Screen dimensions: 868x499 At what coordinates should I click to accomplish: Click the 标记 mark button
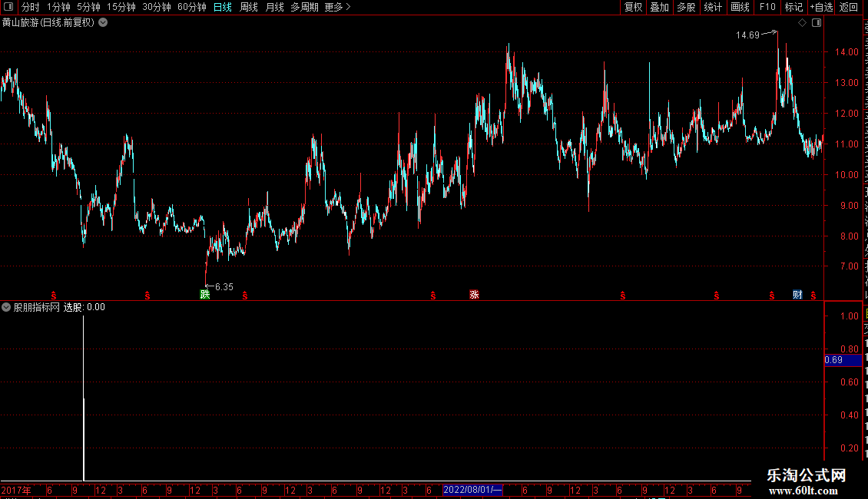793,7
